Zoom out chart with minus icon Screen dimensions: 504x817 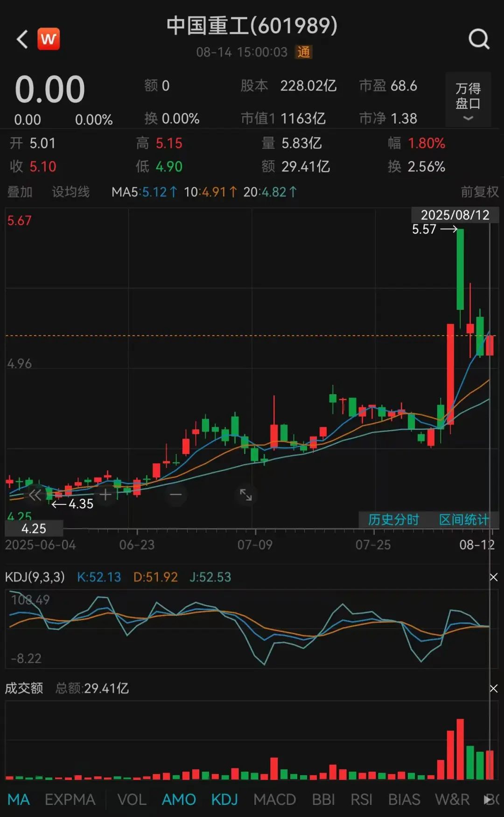pos(176,495)
